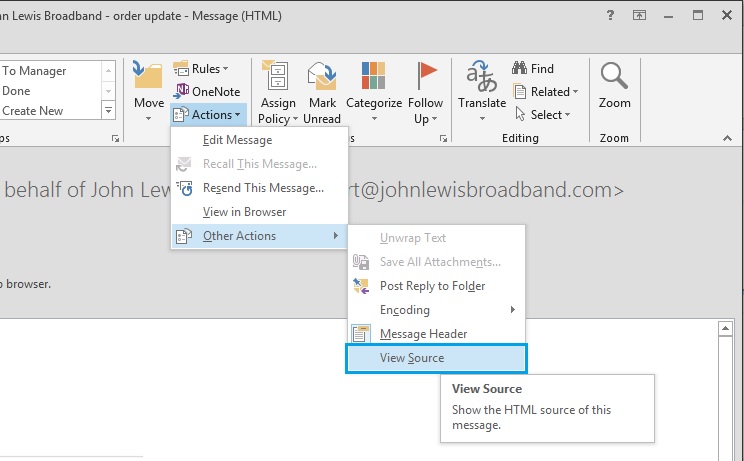This screenshot has height=461, width=744.
Task: Open the Categorize color squares icon
Action: [373, 78]
